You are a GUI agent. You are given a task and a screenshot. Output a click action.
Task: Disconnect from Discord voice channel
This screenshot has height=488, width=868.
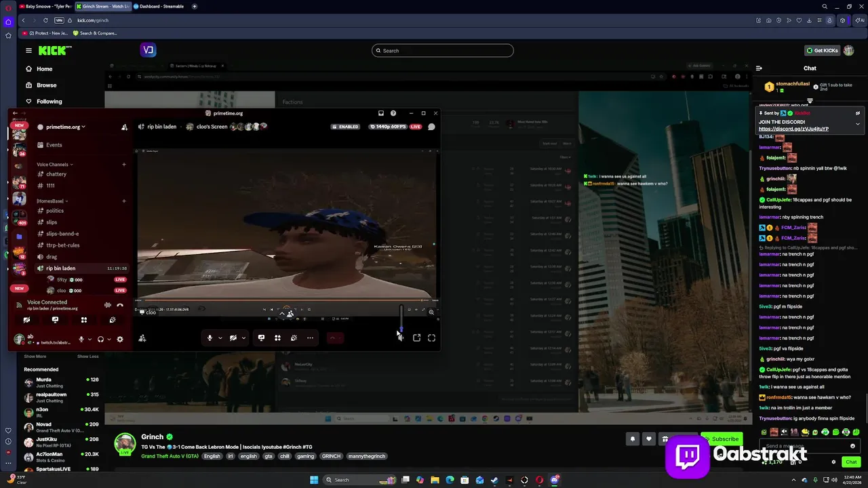[x=120, y=305]
